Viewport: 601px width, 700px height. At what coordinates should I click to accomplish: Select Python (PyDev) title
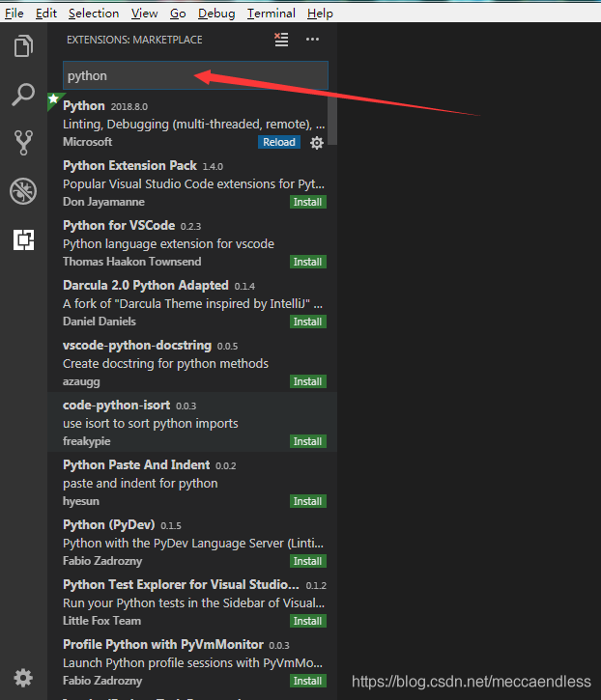click(x=109, y=524)
